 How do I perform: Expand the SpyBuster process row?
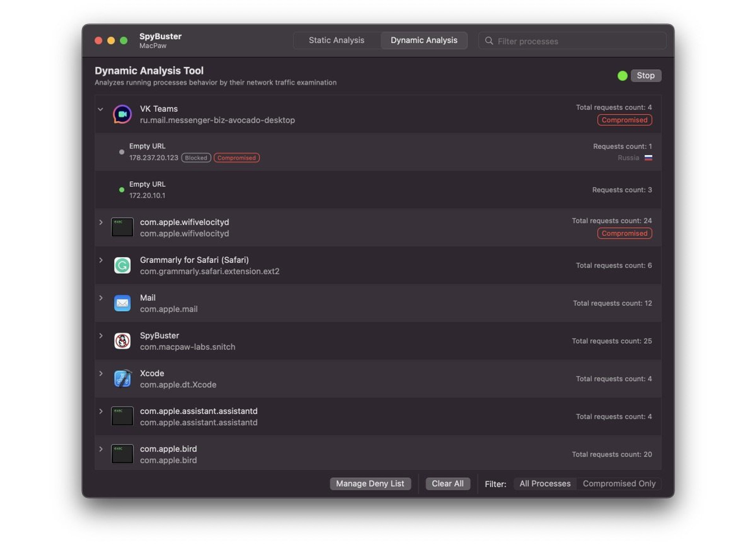pos(101,335)
